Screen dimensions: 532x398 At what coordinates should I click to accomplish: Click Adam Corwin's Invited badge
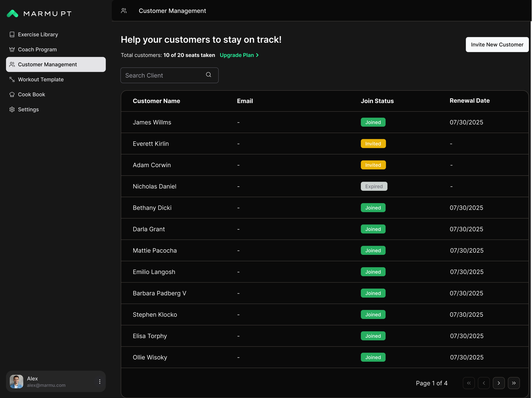tap(373, 165)
